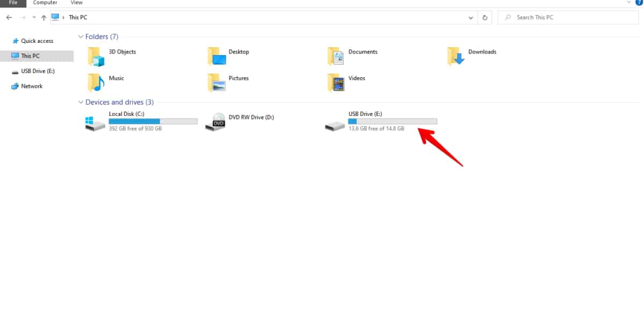The width and height of the screenshot is (644, 311).
Task: Click the Folders (7) group header text
Action: [102, 36]
